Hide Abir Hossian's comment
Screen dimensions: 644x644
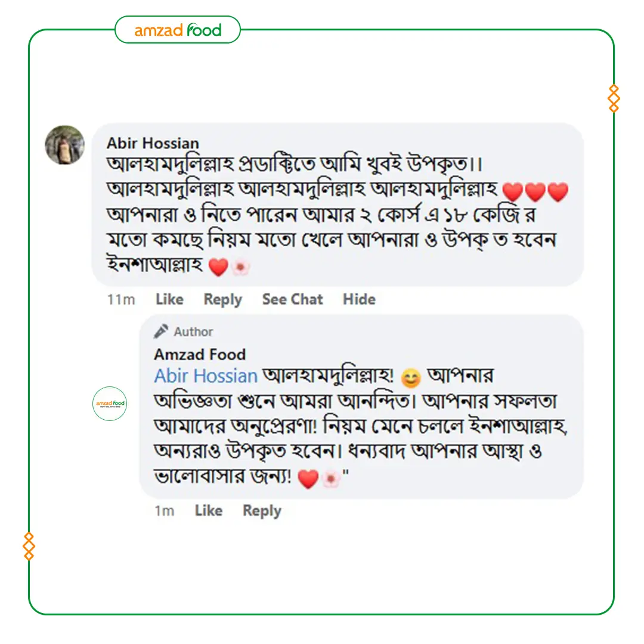pos(359,299)
